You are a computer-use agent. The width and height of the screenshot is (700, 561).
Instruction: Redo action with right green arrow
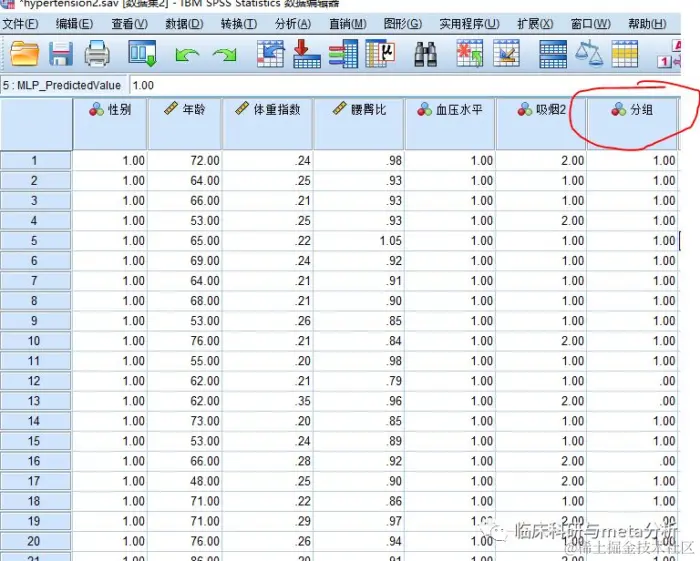point(225,55)
